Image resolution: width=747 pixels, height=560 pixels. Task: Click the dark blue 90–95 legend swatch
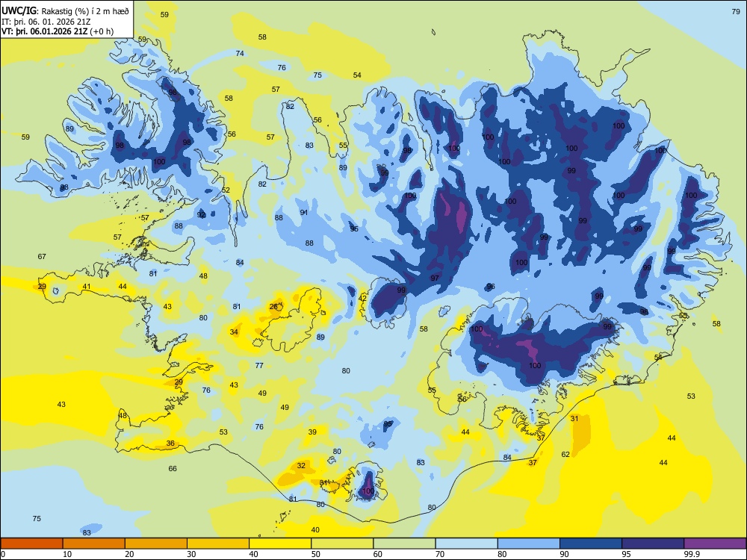point(591,544)
